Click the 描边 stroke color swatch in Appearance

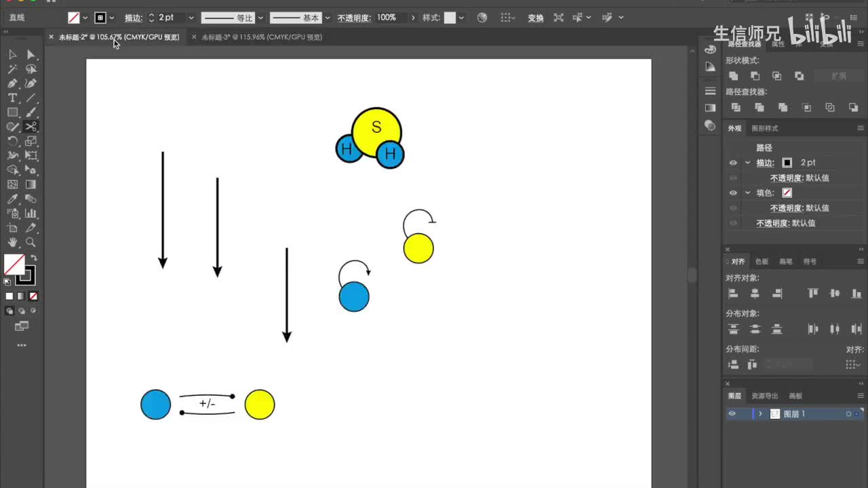pyautogui.click(x=787, y=163)
